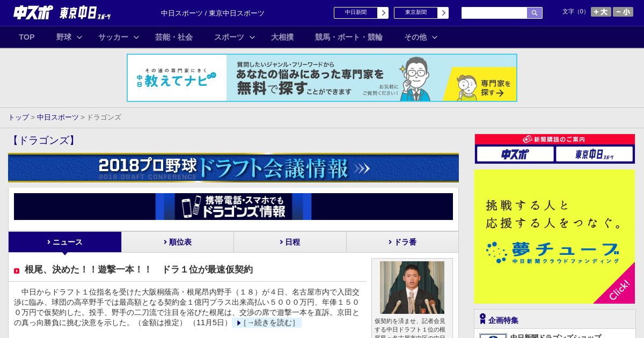
Task: Open the 東京新聞 site button
Action: 416,13
